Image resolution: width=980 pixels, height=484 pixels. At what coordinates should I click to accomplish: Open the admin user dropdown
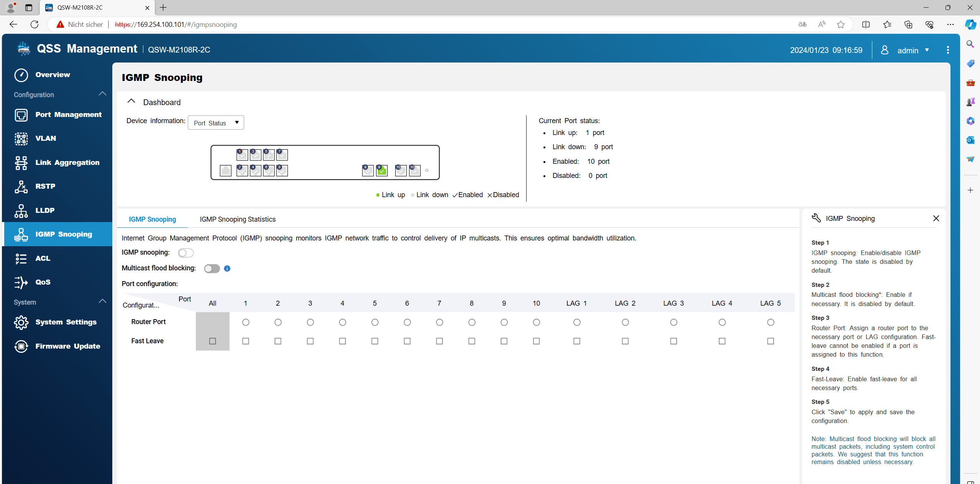tap(908, 50)
